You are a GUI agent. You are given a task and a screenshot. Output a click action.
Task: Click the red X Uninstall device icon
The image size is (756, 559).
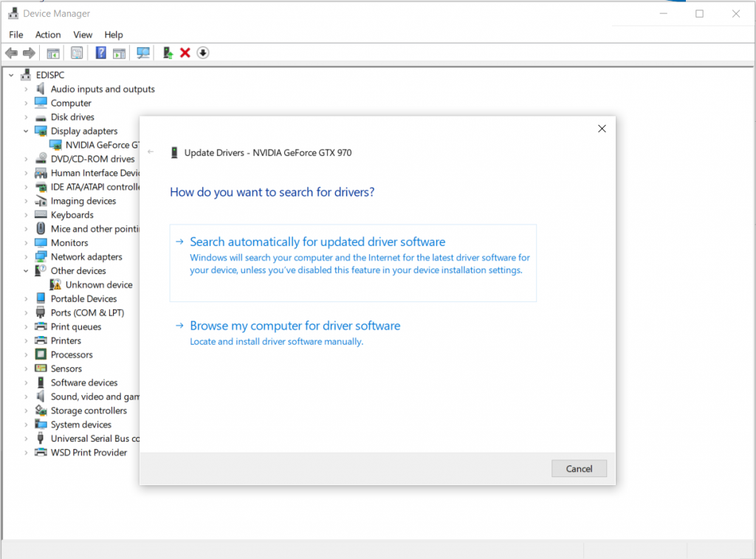coord(185,53)
